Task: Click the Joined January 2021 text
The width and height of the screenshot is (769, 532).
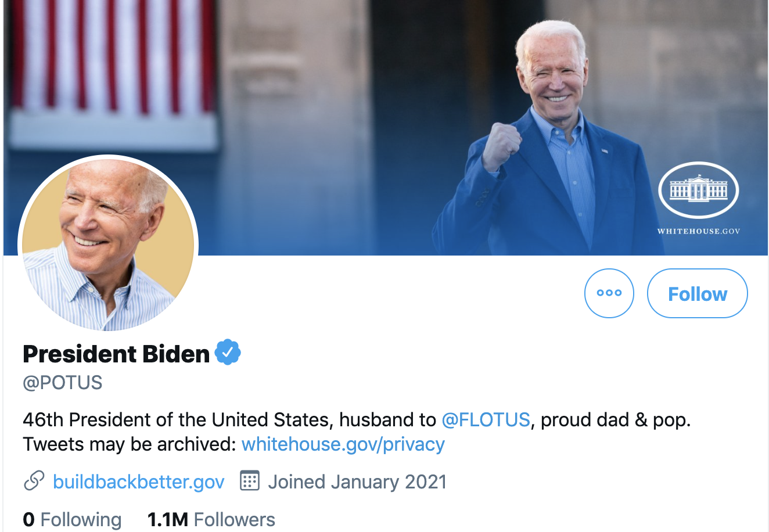Action: tap(357, 482)
